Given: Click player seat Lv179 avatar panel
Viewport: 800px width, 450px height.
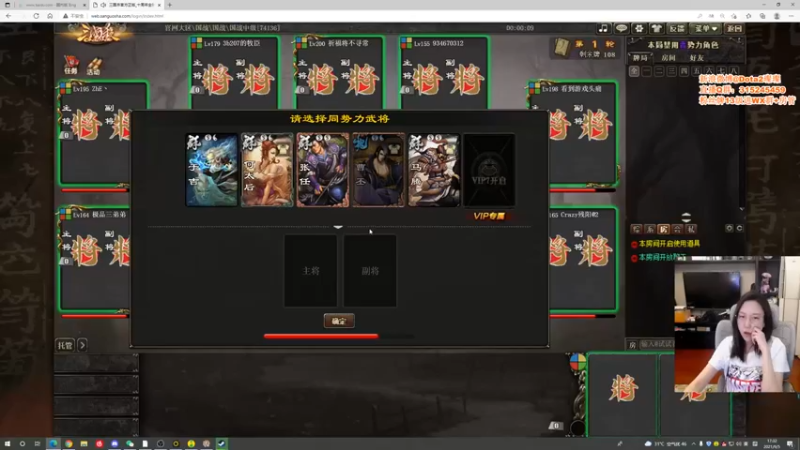Looking at the screenshot, I should (x=234, y=72).
